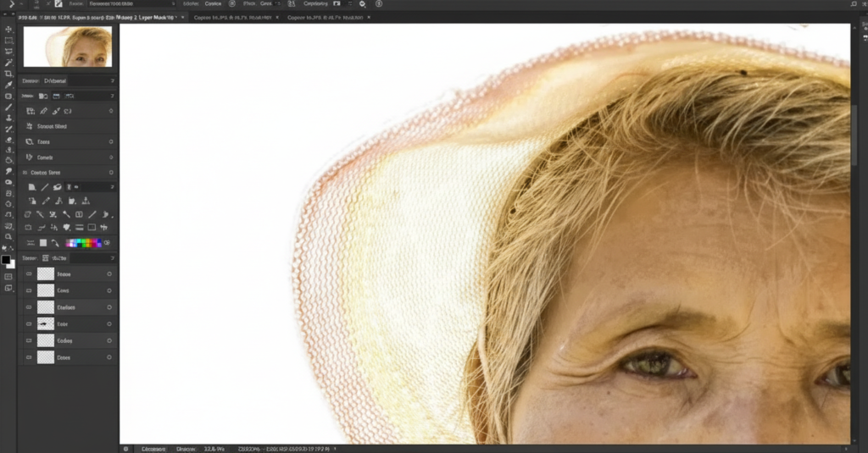Toggle visibility of the "Cows" layer
Viewport: 868px width, 453px height.
pyautogui.click(x=29, y=290)
